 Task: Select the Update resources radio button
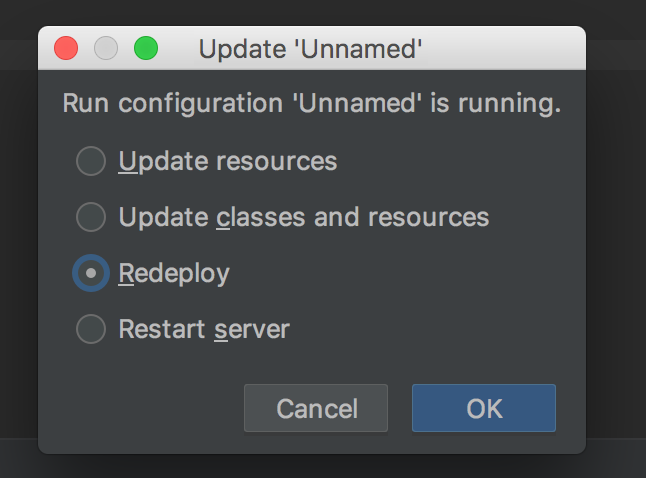(x=91, y=161)
